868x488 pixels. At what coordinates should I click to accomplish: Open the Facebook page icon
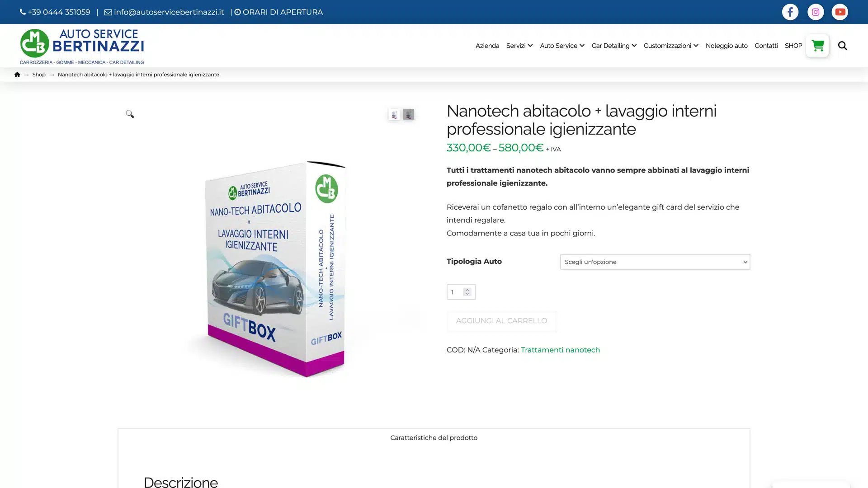(x=790, y=12)
